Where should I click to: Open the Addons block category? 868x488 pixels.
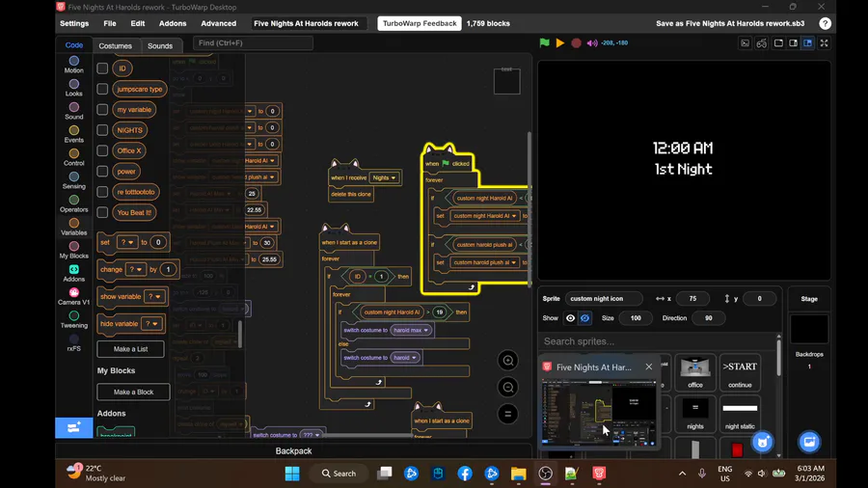coord(73,273)
